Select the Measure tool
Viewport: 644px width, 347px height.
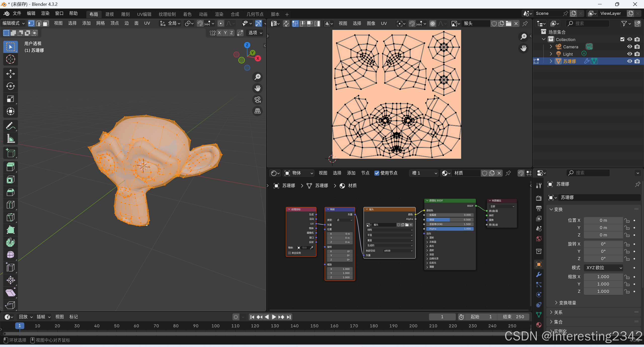tap(10, 138)
